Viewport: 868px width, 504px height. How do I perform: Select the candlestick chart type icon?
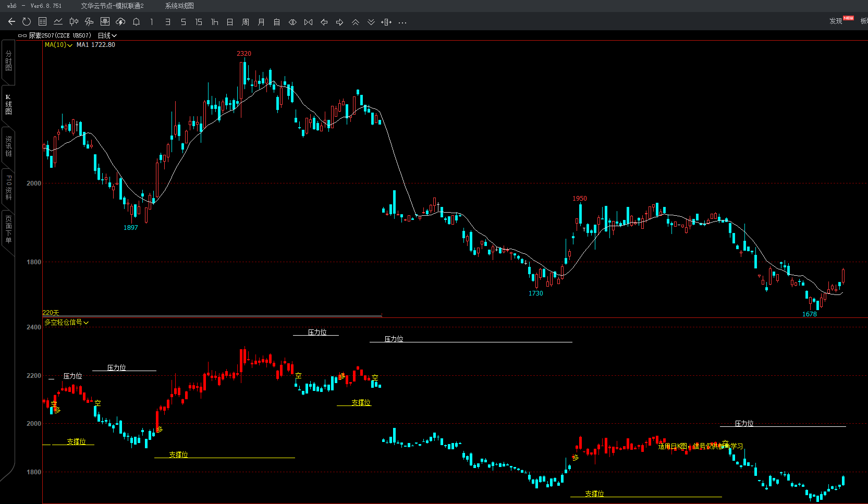click(x=74, y=22)
